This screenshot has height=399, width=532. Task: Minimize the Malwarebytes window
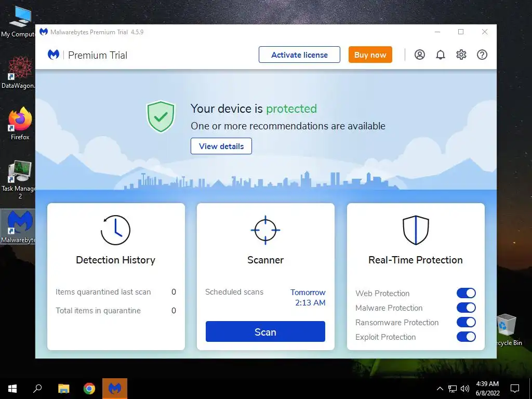(x=437, y=32)
